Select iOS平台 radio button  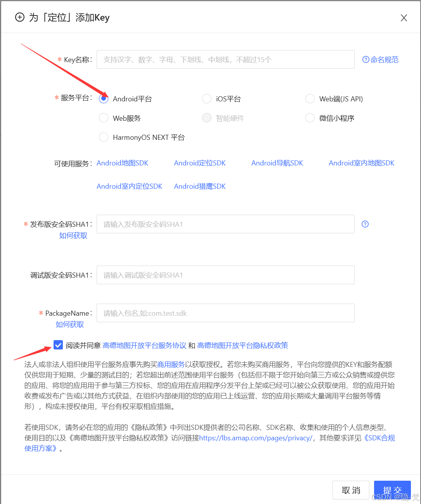(x=207, y=99)
